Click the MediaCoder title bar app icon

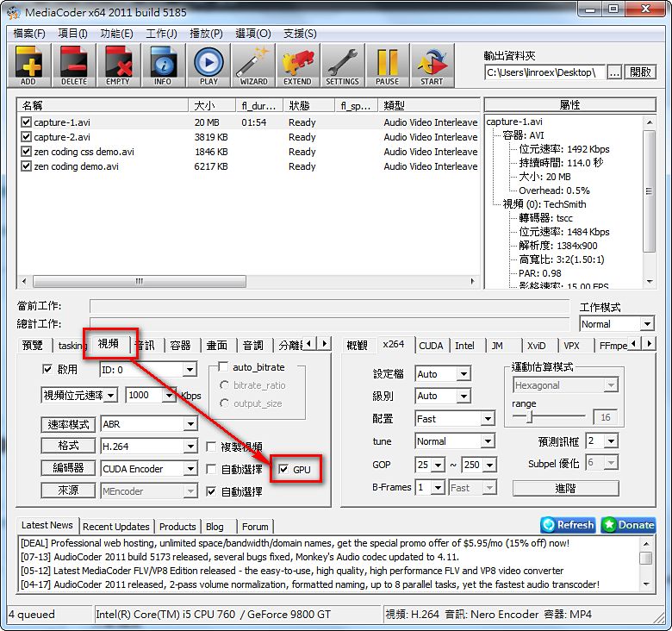[13, 12]
